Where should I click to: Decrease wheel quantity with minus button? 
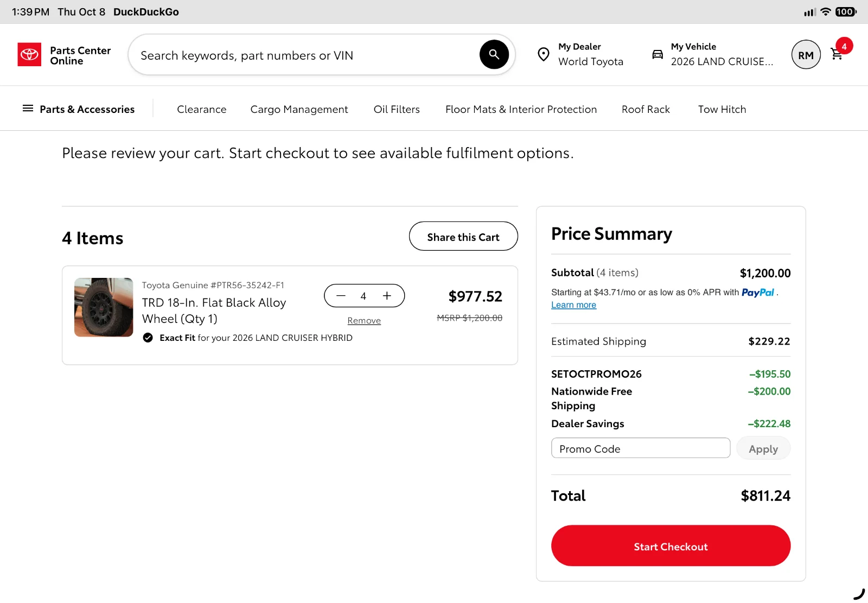341,296
